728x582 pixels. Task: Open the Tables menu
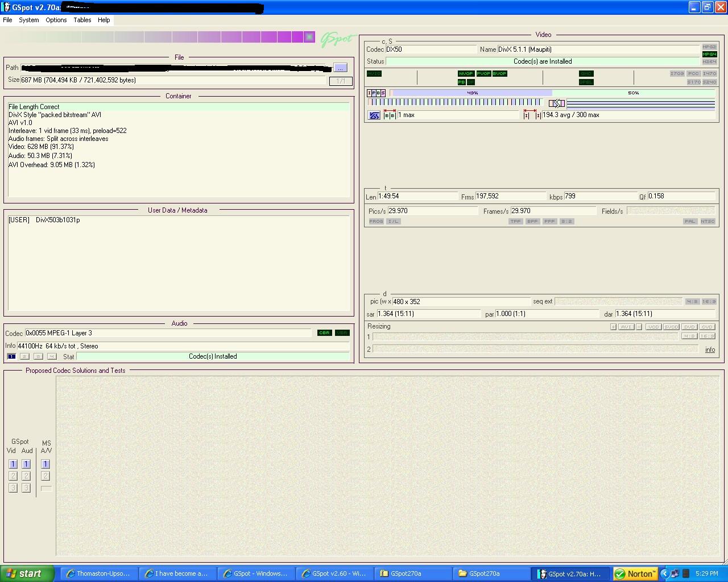tap(82, 20)
